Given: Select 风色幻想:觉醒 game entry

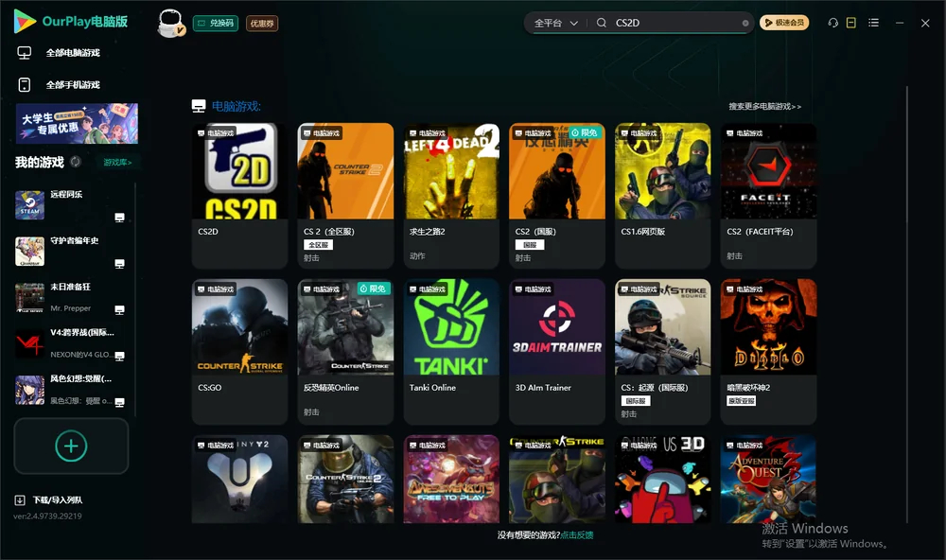Looking at the screenshot, I should click(x=71, y=390).
